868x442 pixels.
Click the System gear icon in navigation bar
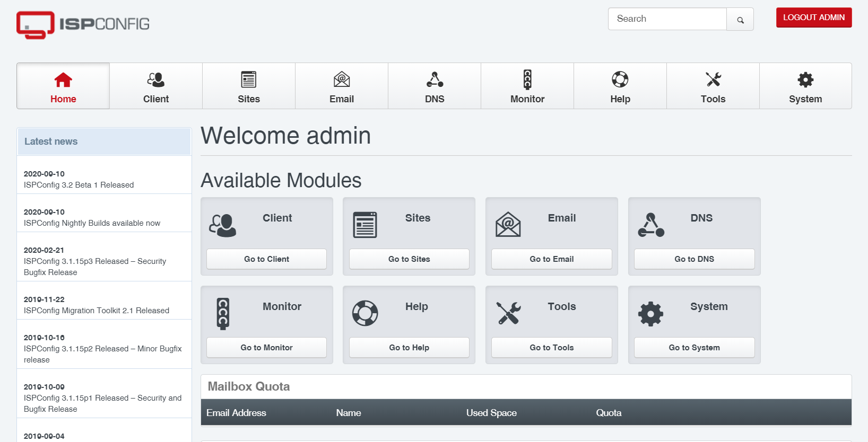805,79
